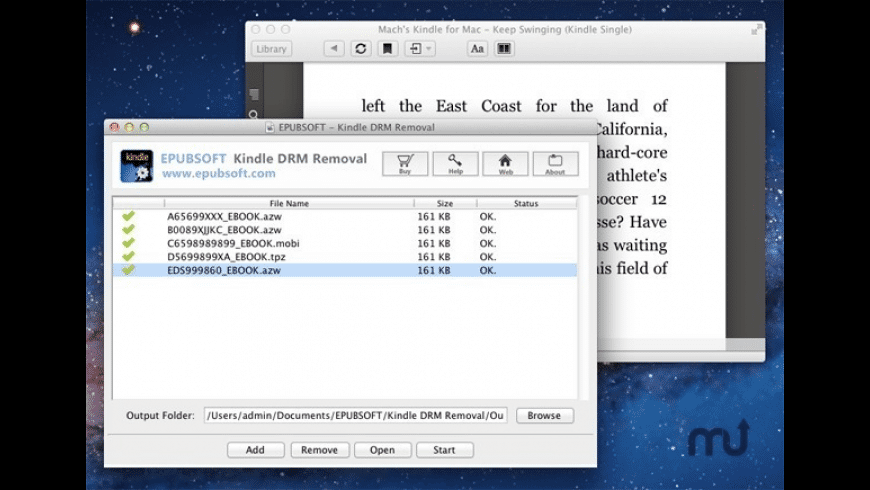Toggle checkmark for A65699XXX_EBOOK.azw
The height and width of the screenshot is (490, 870).
128,216
